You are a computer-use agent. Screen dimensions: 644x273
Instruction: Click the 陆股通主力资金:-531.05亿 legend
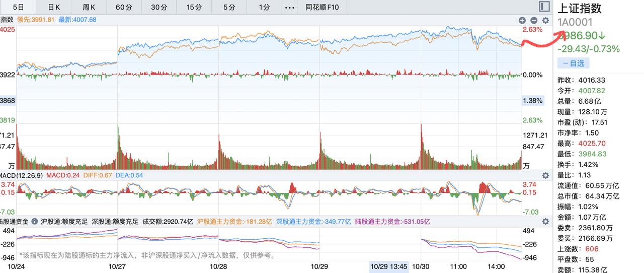click(392, 221)
